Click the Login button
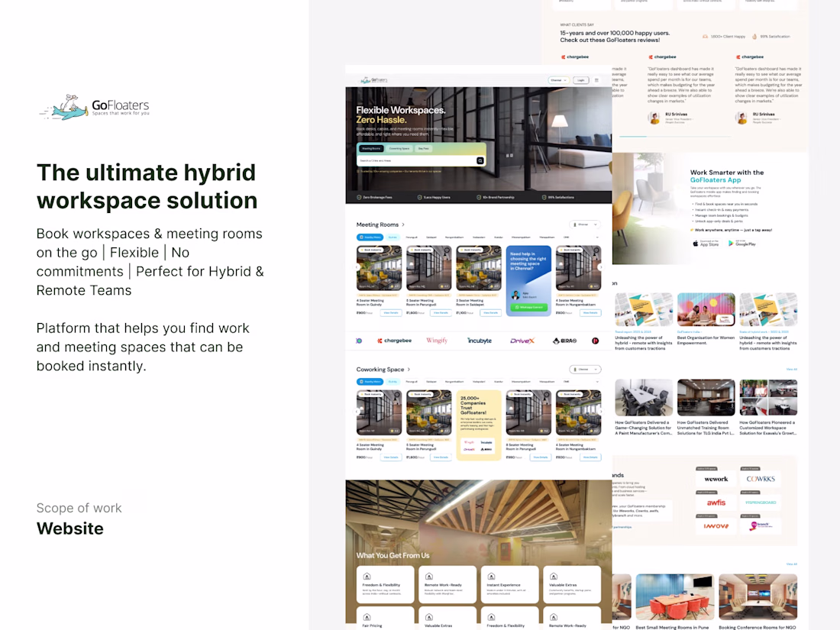 click(580, 80)
